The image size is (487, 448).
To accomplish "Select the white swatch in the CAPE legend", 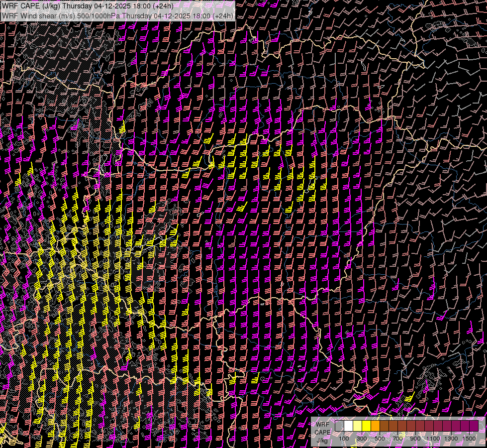I will pos(348,426).
